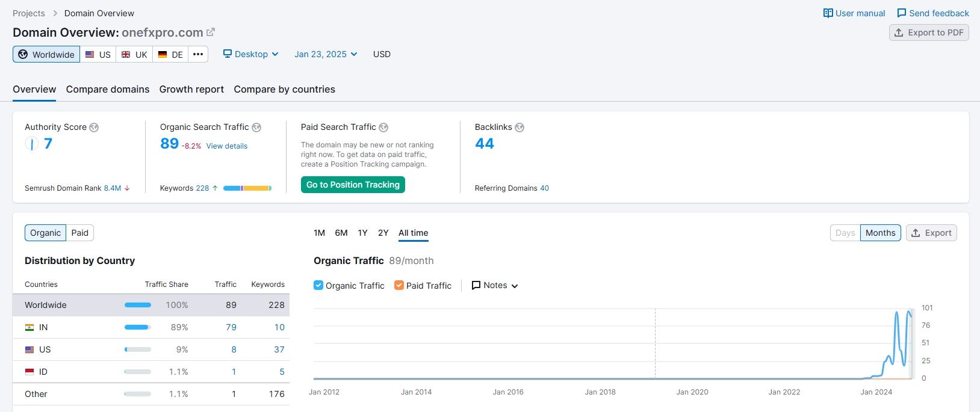980x412 pixels.
Task: Select Months granularity toggle
Action: pos(881,233)
